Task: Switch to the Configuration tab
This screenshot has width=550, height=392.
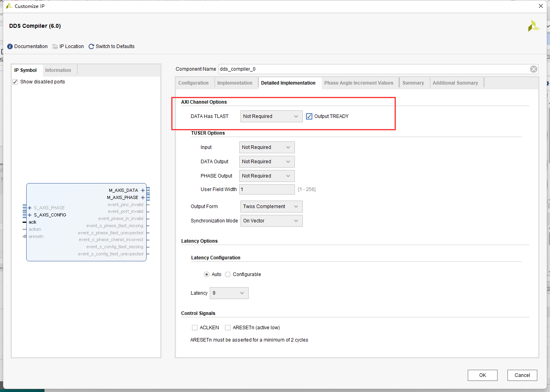Action: (194, 83)
